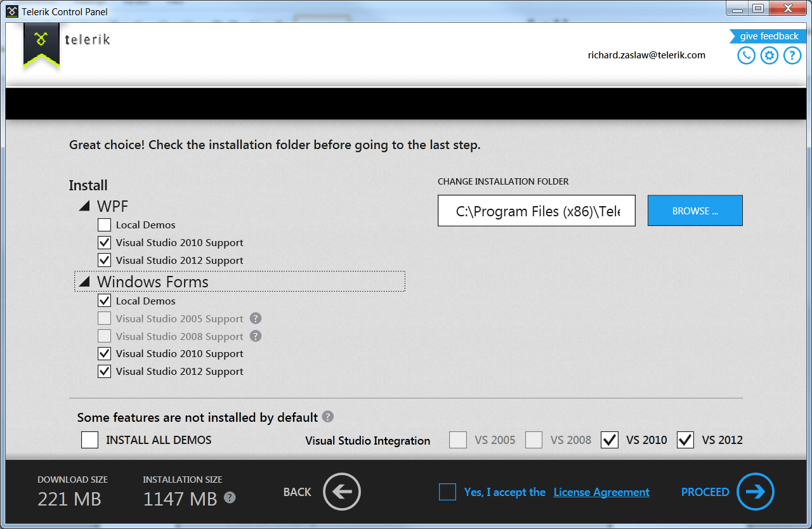Click the 221 MB download size value
The image size is (812, 529).
pos(69,499)
